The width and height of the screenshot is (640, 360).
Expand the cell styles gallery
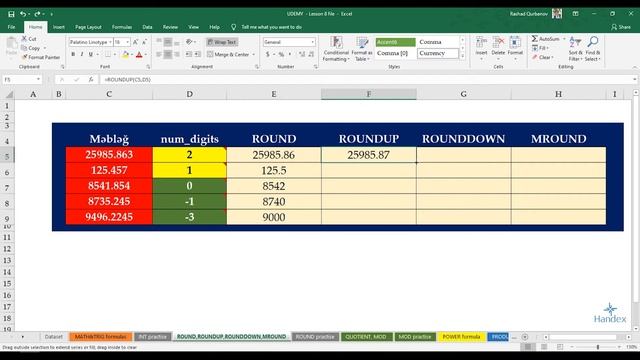tap(462, 56)
